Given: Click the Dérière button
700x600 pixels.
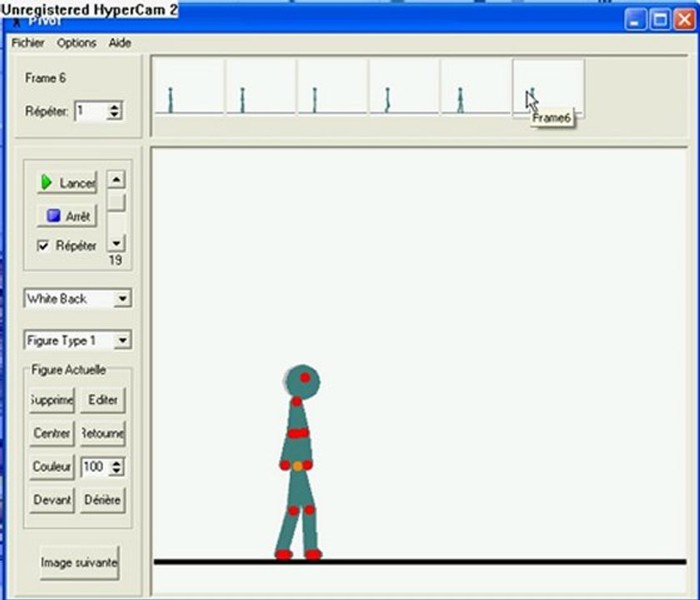Looking at the screenshot, I should click(102, 500).
